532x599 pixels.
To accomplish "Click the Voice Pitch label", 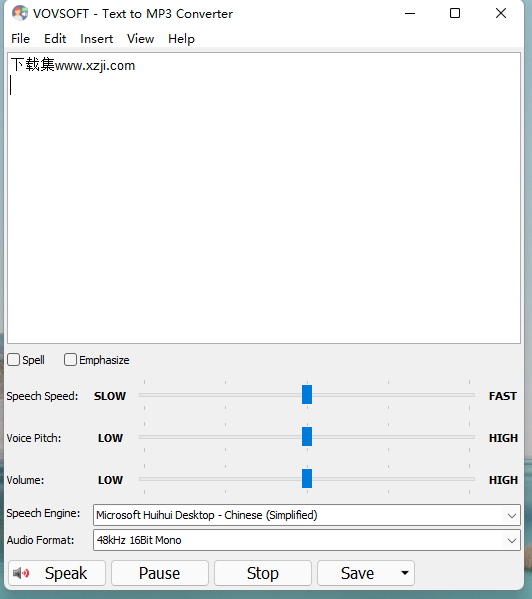I will pyautogui.click(x=34, y=438).
